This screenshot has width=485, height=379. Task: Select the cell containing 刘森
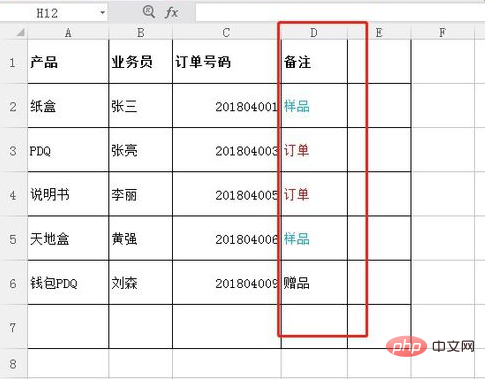coord(141,283)
